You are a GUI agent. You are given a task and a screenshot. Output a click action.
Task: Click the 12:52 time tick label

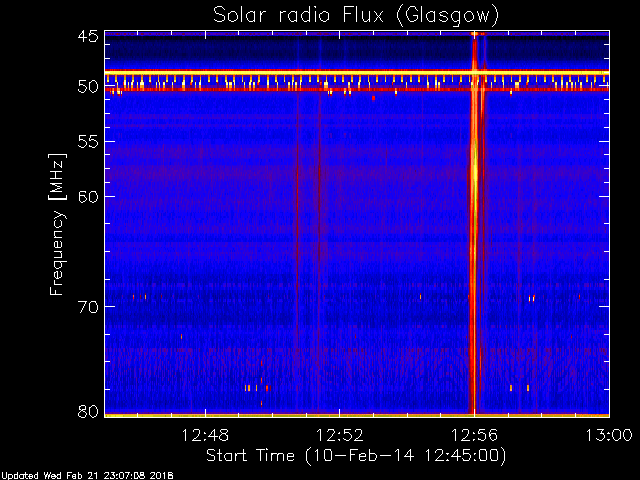pyautogui.click(x=340, y=435)
